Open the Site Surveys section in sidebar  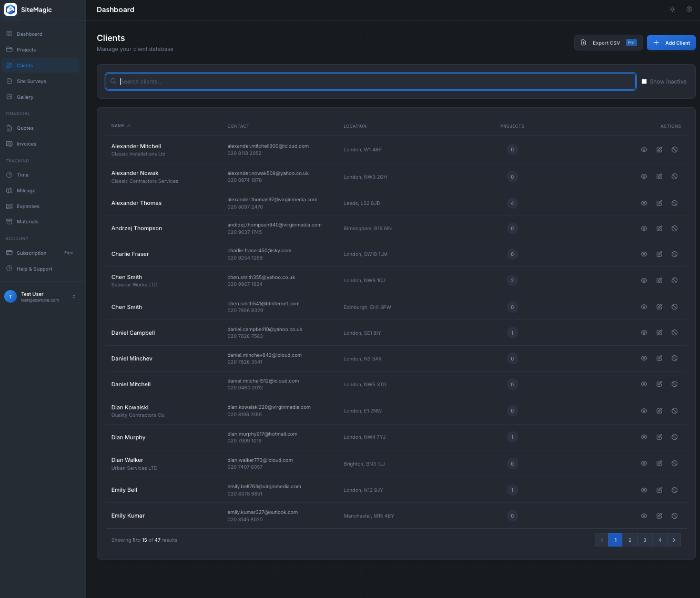coord(32,81)
